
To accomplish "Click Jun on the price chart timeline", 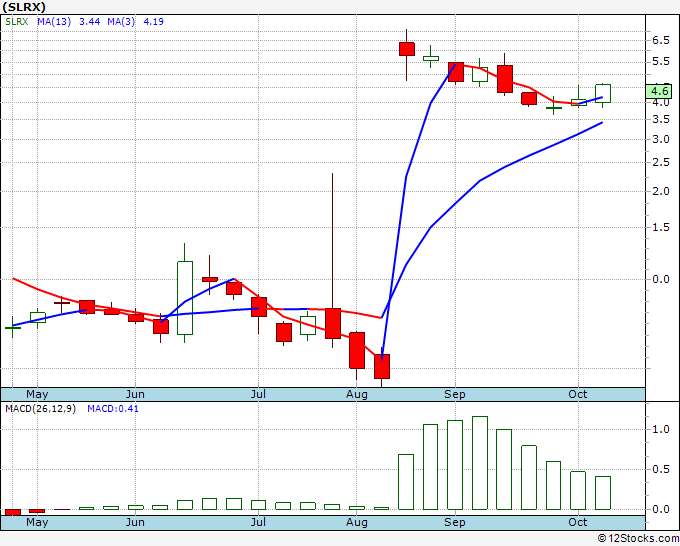I will click(x=135, y=394).
